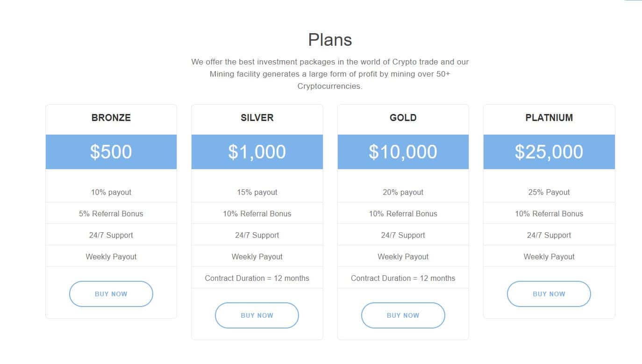Click the $500 price banner

tap(111, 152)
